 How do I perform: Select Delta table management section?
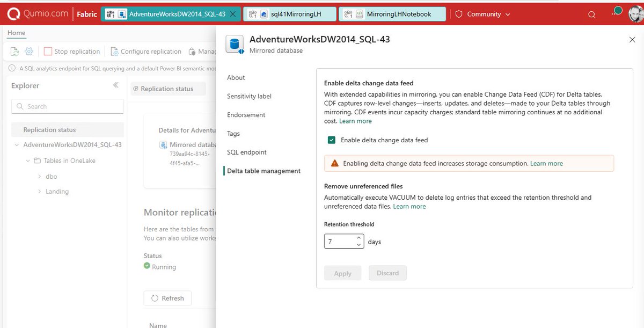point(264,171)
